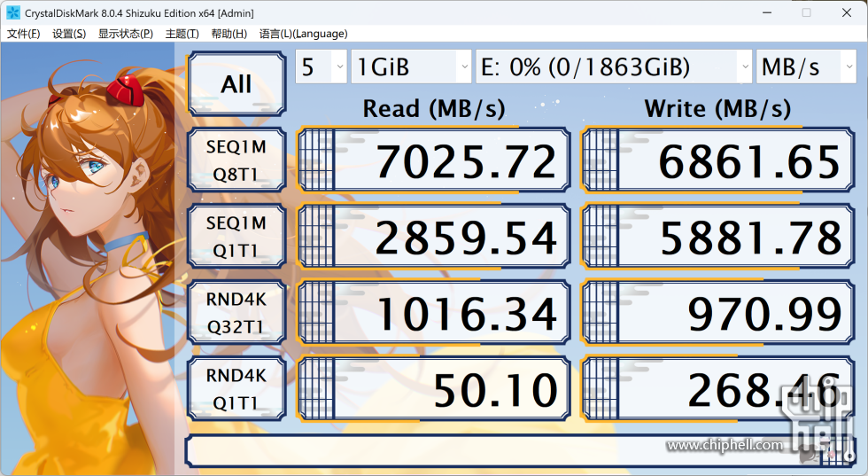The image size is (868, 476).
Task: Start the SEQ1M Q1T1 test
Action: (236, 236)
